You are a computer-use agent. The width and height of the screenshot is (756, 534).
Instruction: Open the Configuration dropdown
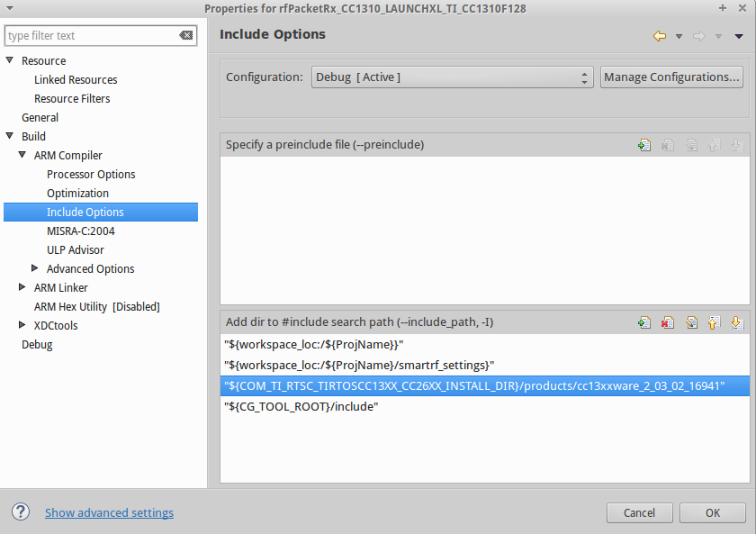(x=452, y=77)
